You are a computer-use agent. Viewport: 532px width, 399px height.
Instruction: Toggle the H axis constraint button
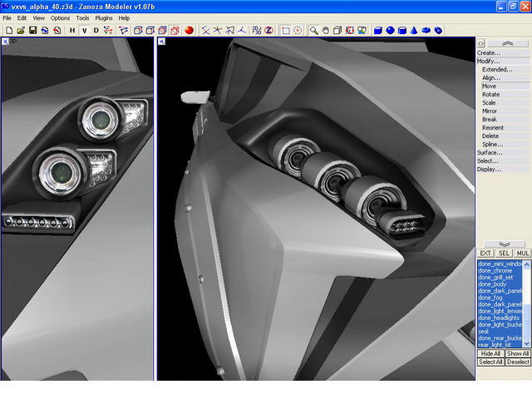coord(72,30)
